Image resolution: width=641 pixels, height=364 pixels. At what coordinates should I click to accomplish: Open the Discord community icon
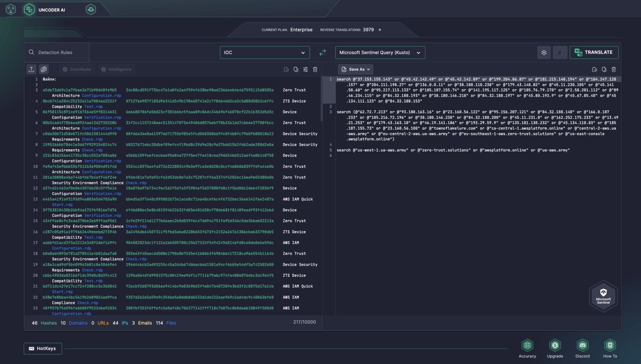pyautogui.click(x=582, y=346)
